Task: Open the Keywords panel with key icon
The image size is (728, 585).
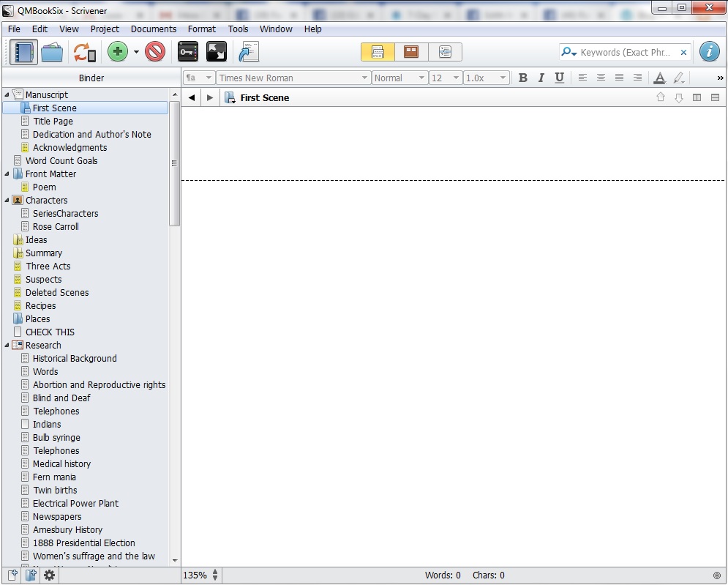Action: (x=188, y=52)
